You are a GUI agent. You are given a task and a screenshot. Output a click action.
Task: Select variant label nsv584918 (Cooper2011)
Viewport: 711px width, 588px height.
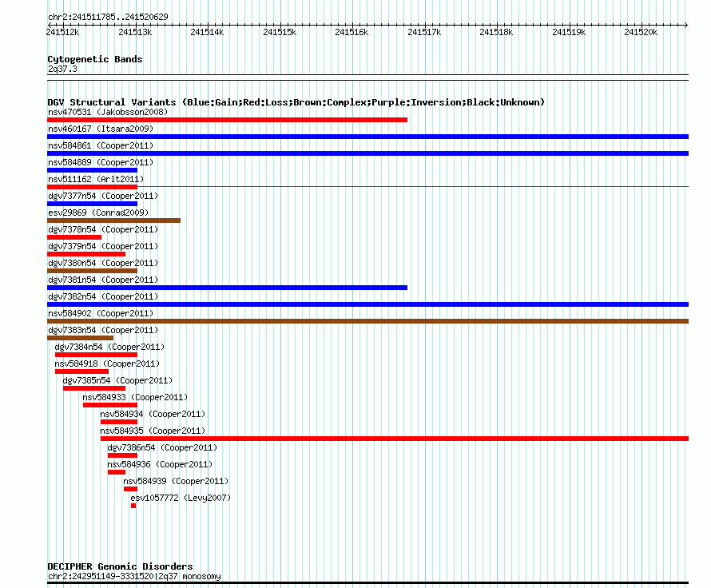pos(108,364)
